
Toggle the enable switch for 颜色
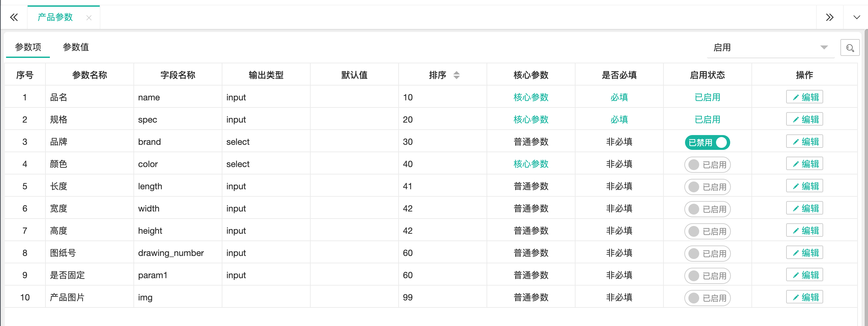tap(707, 164)
